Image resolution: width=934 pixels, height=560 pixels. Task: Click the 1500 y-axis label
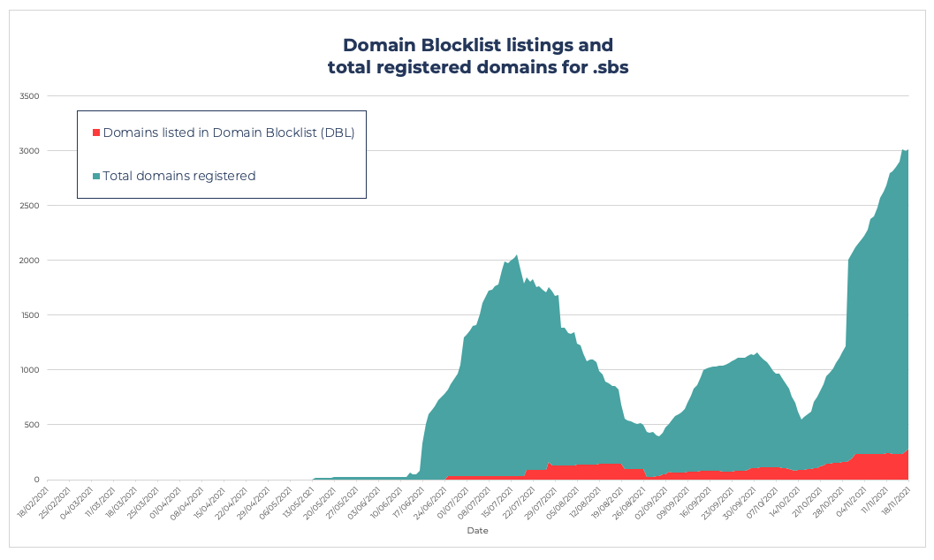coord(29,314)
